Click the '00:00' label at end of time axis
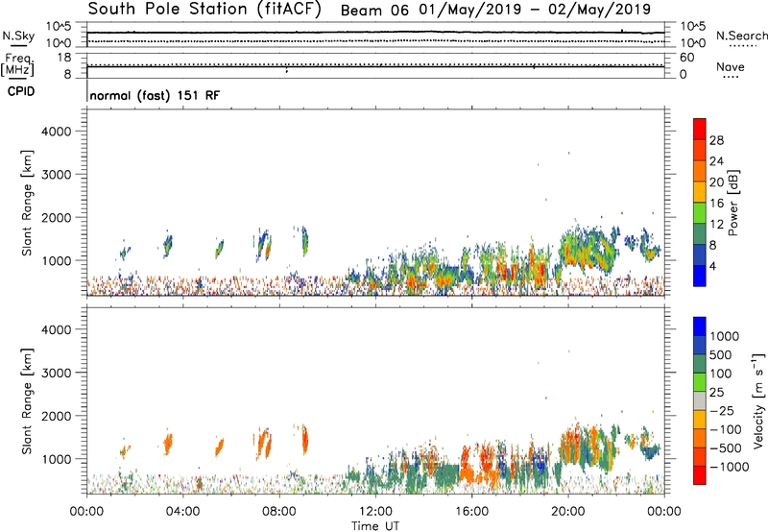The width and height of the screenshot is (768, 532). (664, 512)
